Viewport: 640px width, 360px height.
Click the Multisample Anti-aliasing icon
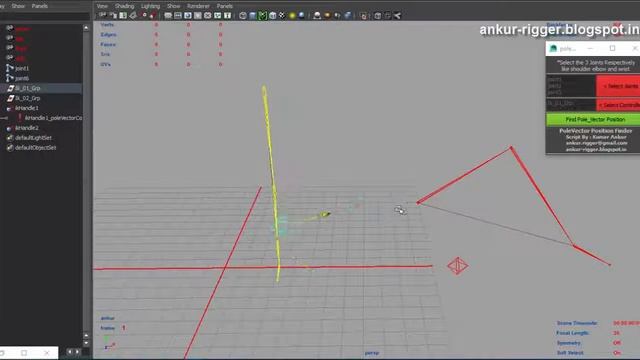click(338, 16)
